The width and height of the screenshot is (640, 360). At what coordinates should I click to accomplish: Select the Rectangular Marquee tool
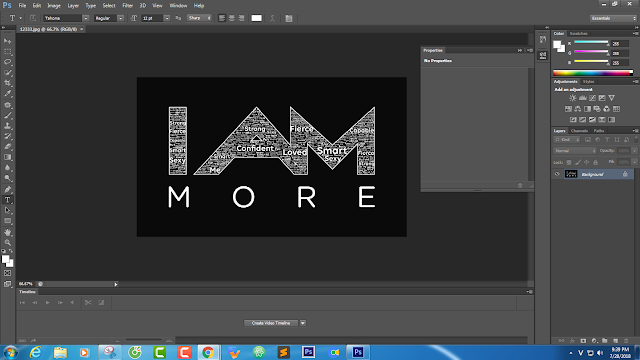point(7,52)
